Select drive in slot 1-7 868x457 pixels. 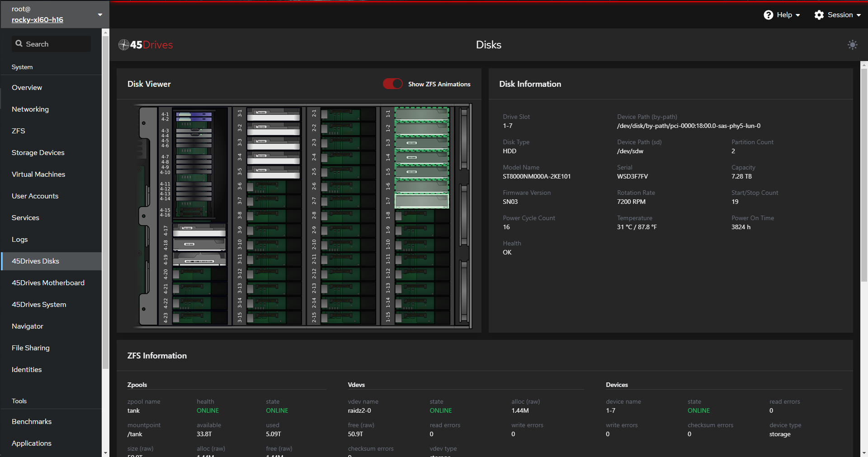[422, 201]
